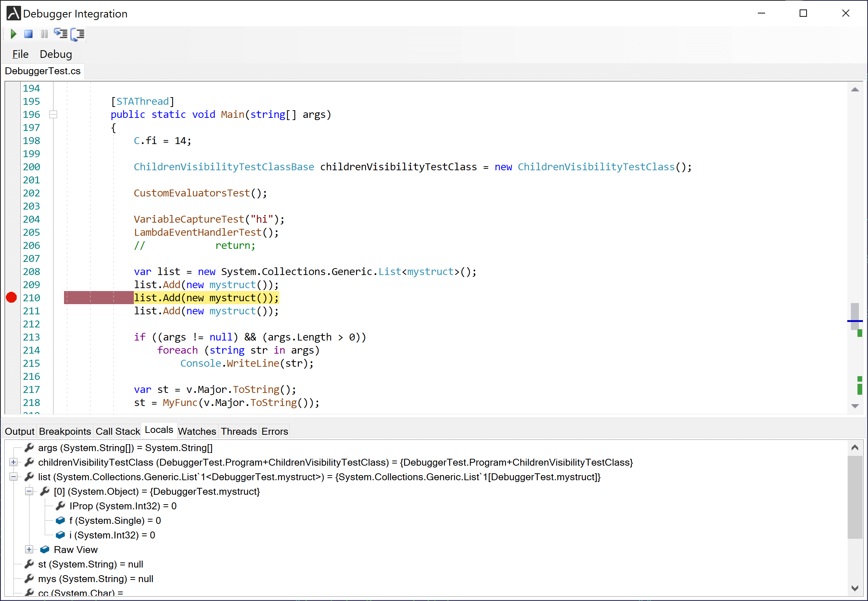Collapse the Main method code fold at line 196
The image size is (868, 601).
coord(53,114)
